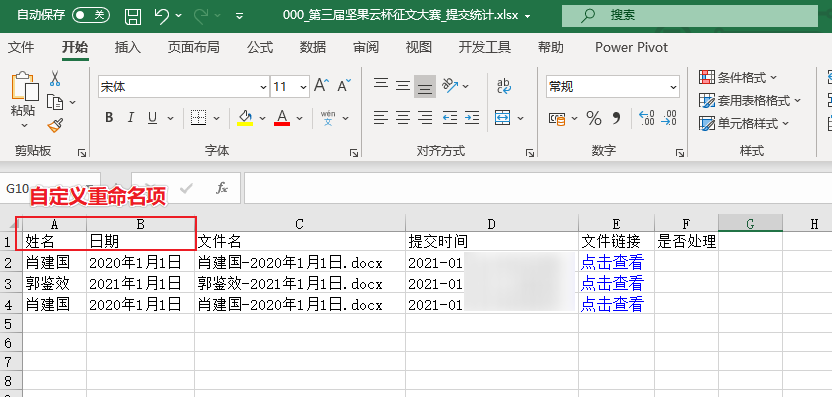The width and height of the screenshot is (832, 397).
Task: Switch to the 页面布局 tab
Action: [x=194, y=47]
